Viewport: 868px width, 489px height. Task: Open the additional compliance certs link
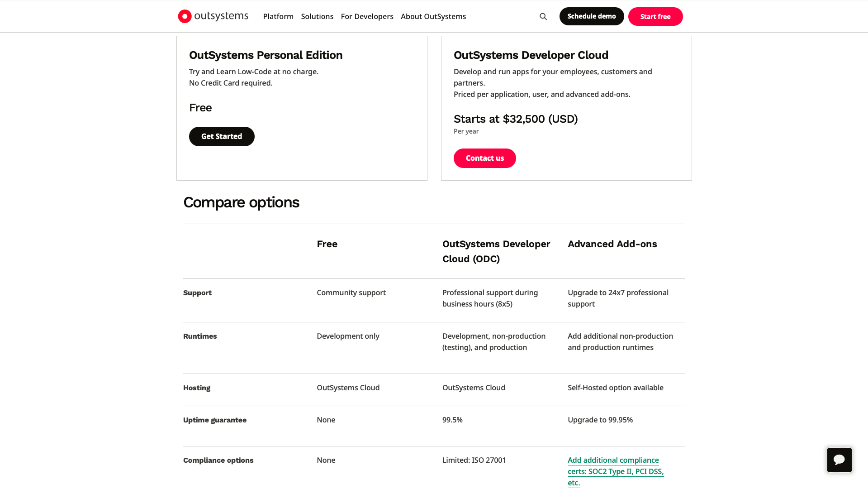click(x=616, y=471)
